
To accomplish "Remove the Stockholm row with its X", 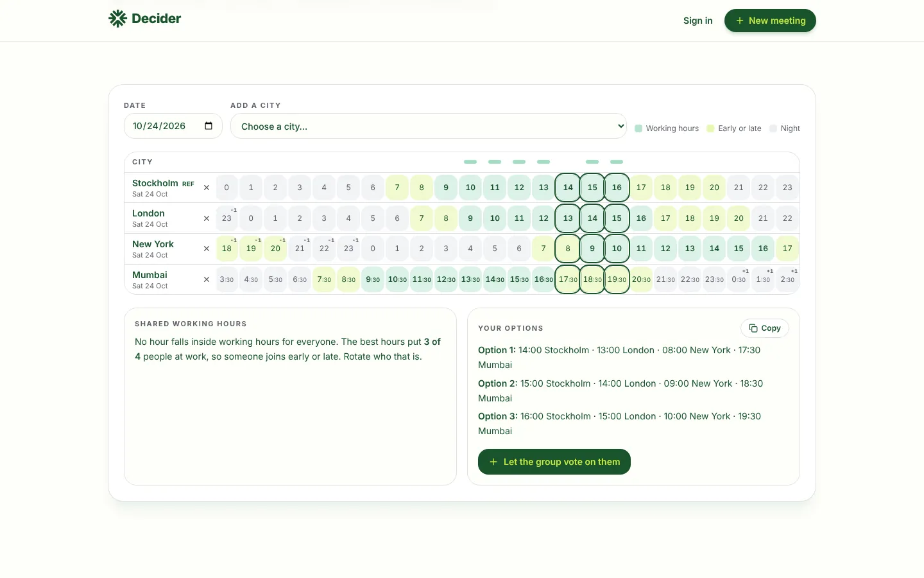I will coord(207,188).
